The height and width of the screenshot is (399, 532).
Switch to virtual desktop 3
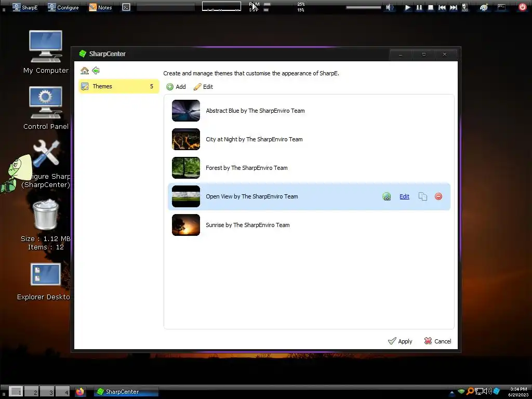coord(47,392)
